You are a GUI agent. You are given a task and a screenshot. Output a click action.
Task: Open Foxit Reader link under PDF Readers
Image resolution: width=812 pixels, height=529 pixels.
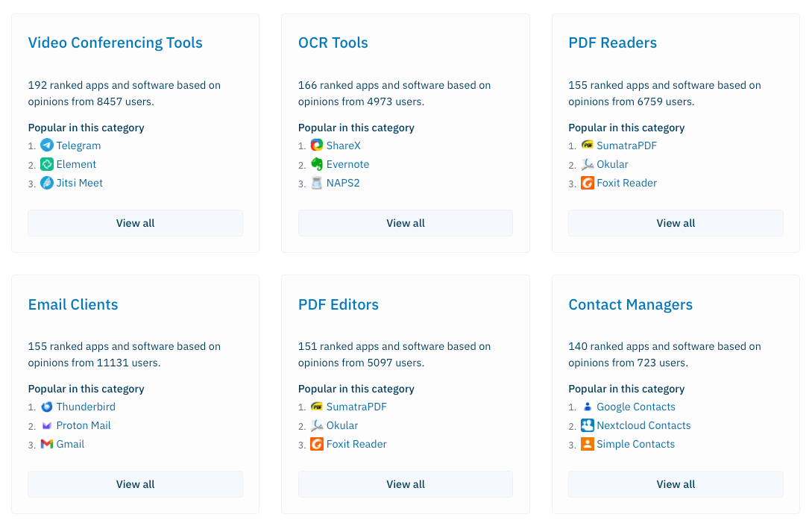pyautogui.click(x=626, y=183)
